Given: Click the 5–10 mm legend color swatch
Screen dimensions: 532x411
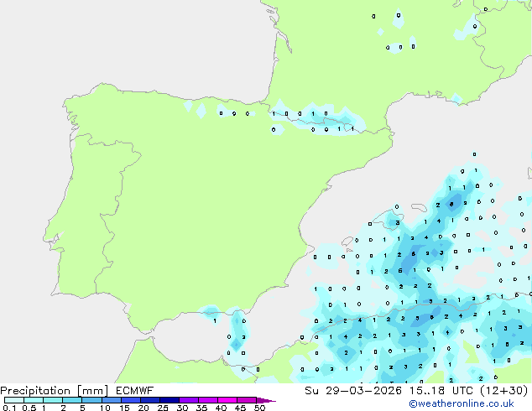Looking at the screenshot, I should pyautogui.click(x=91, y=400).
